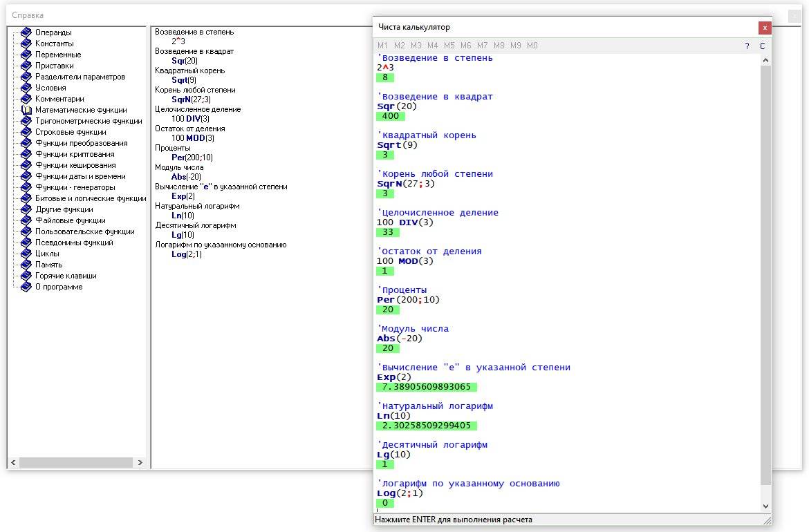Viewport: 809px width, 532px height.
Task: Click calculator scrollbar up arrow
Action: tap(765, 60)
